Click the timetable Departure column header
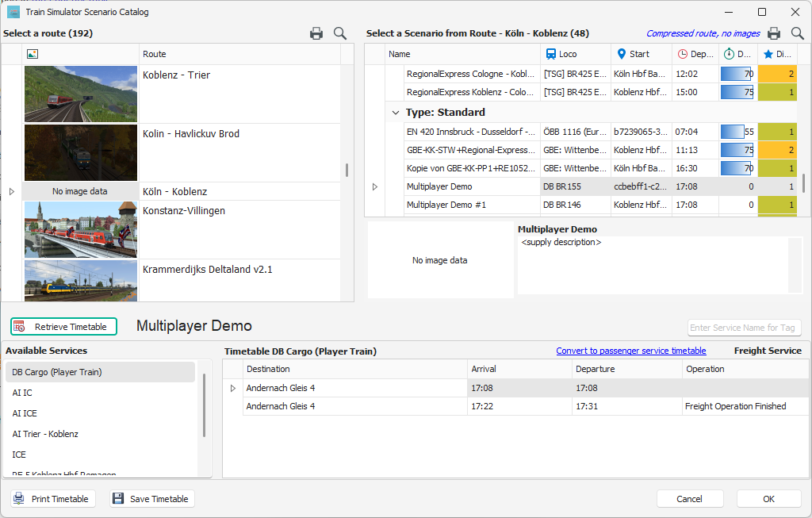This screenshot has width=812, height=518. coord(627,369)
